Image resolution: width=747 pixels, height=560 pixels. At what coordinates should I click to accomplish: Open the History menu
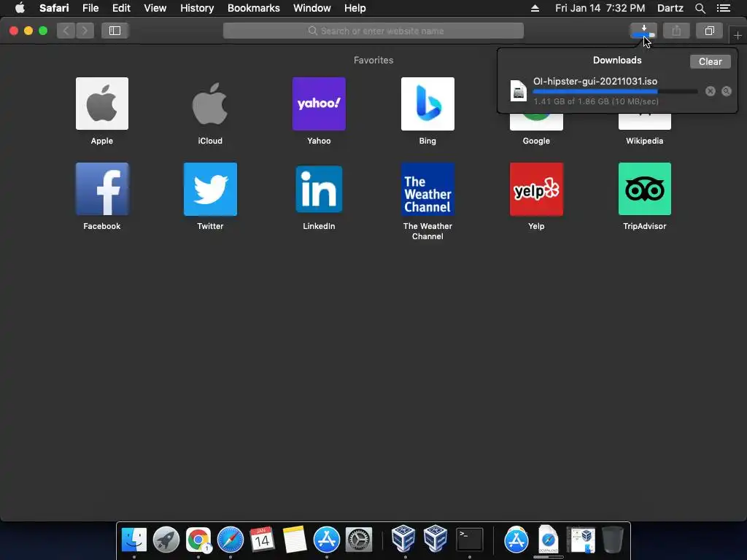click(x=197, y=8)
